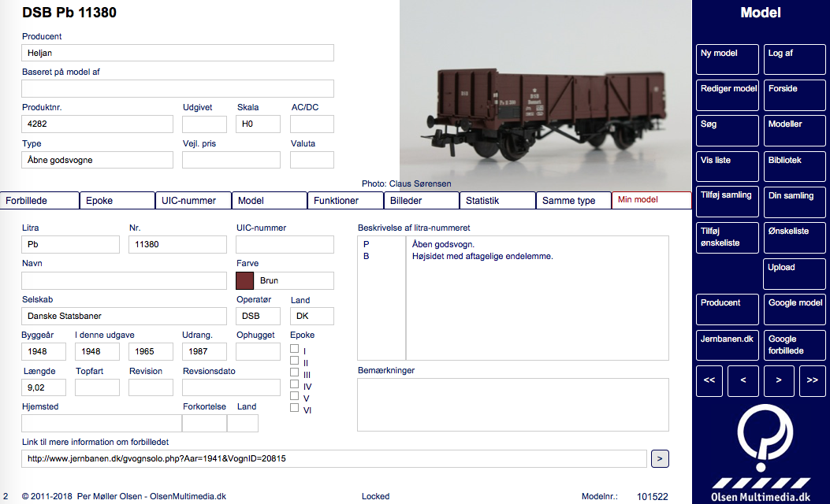Open the Funktioner tab
Image resolution: width=830 pixels, height=504 pixels.
point(346,201)
